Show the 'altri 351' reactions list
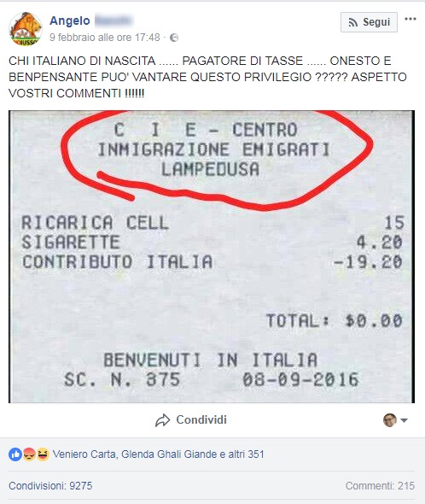The image size is (425, 504). point(246,454)
